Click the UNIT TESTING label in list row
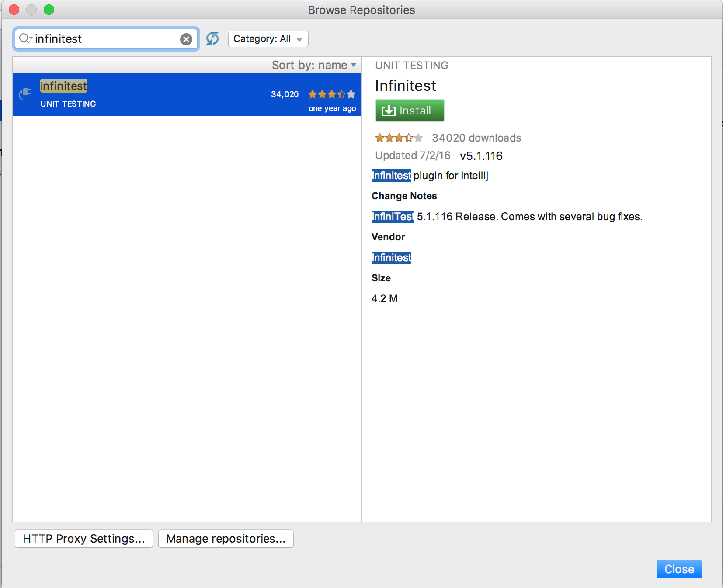The image size is (723, 588). tap(68, 104)
